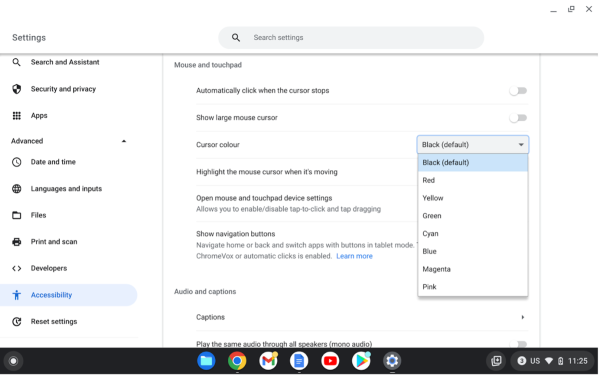Collapse the Advanced section arrow
The width and height of the screenshot is (600, 376).
(x=124, y=141)
